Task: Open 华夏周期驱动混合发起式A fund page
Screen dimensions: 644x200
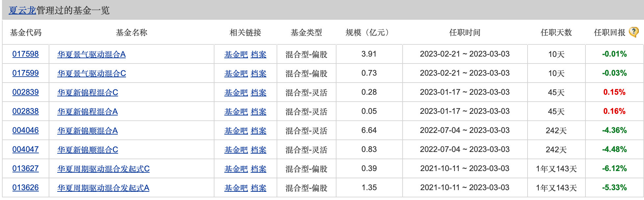Action: pyautogui.click(x=103, y=188)
